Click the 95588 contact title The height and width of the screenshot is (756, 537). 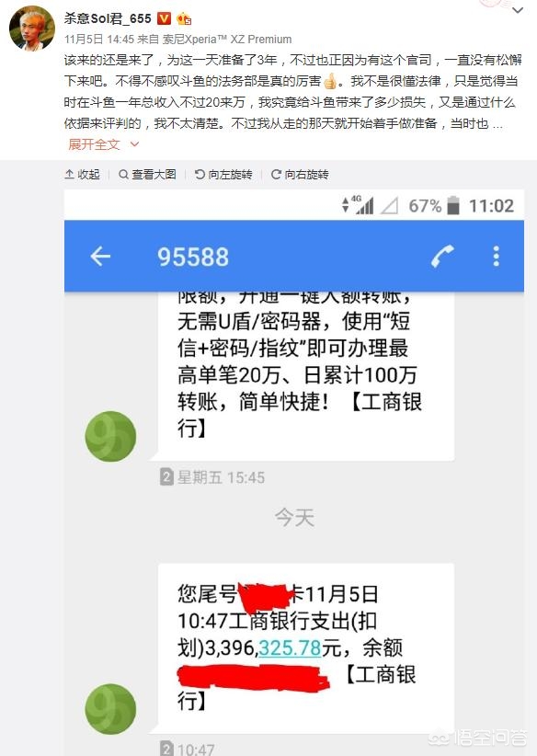pyautogui.click(x=193, y=257)
